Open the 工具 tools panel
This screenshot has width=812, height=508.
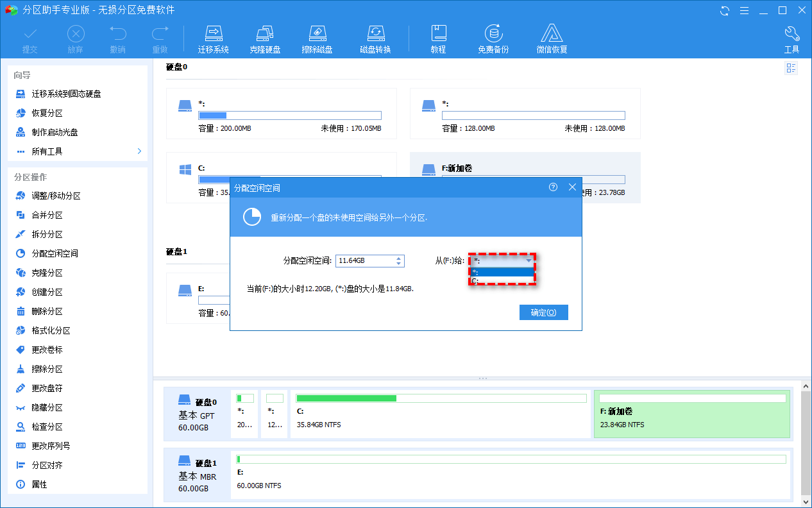tap(791, 37)
